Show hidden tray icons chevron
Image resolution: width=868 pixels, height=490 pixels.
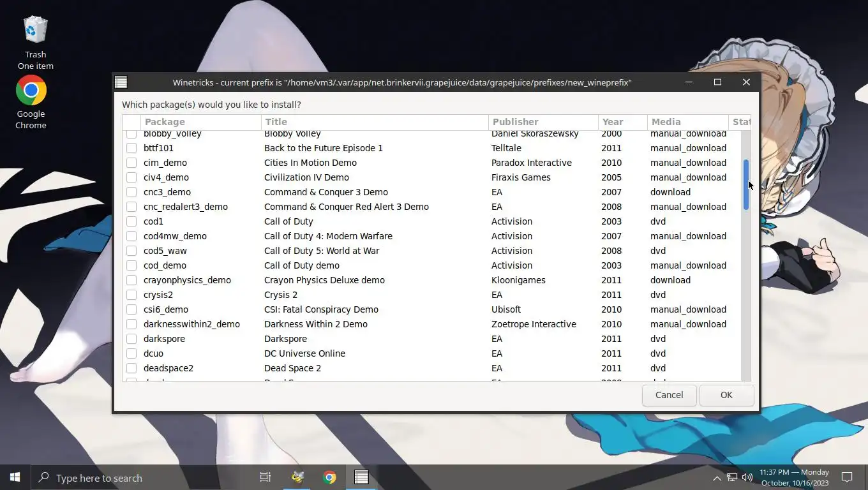tap(717, 478)
